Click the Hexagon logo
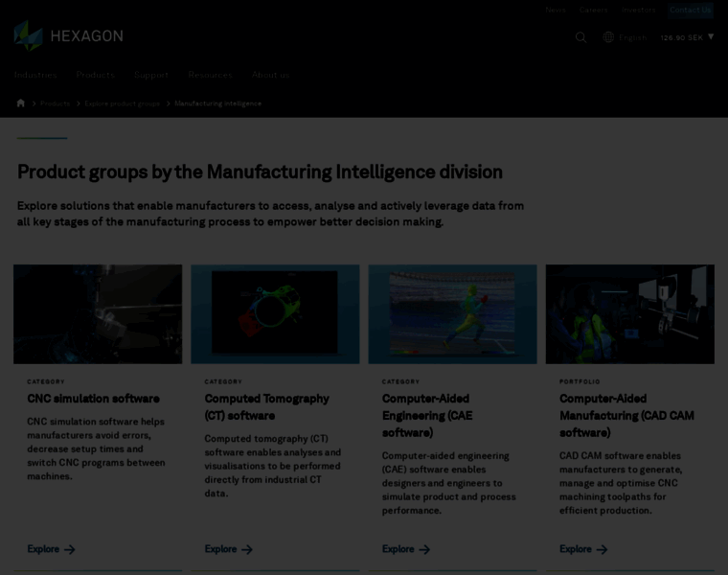The width and height of the screenshot is (728, 575). (x=68, y=35)
